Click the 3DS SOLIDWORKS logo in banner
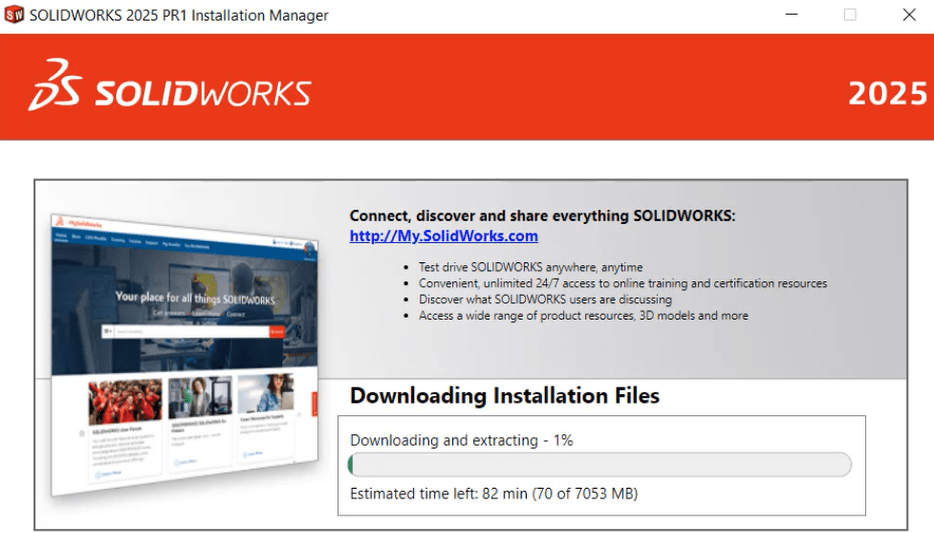 [x=170, y=87]
